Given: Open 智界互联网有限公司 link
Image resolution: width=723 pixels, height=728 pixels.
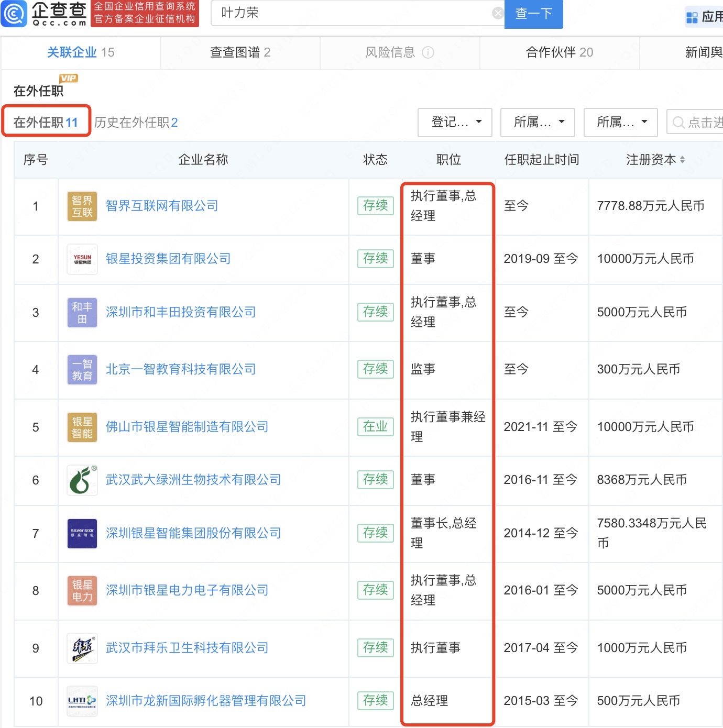Looking at the screenshot, I should tap(162, 206).
